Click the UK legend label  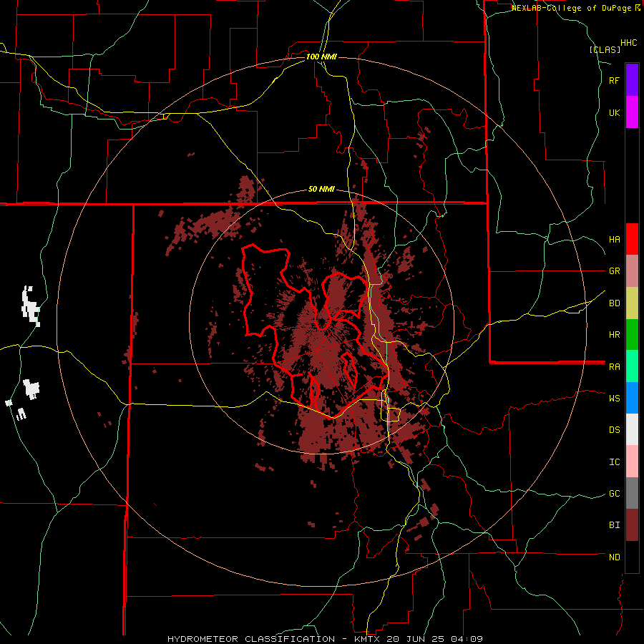(x=615, y=112)
